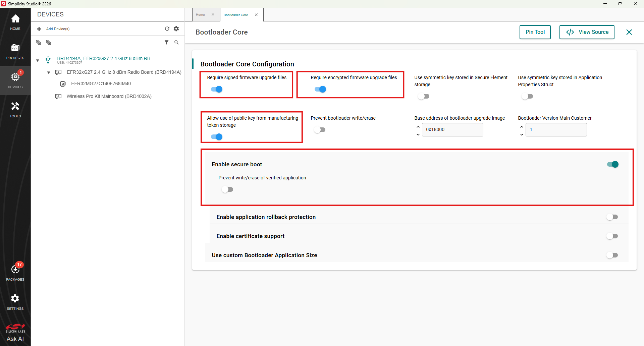Enable certificate support switch
644x346 pixels.
[x=612, y=236]
